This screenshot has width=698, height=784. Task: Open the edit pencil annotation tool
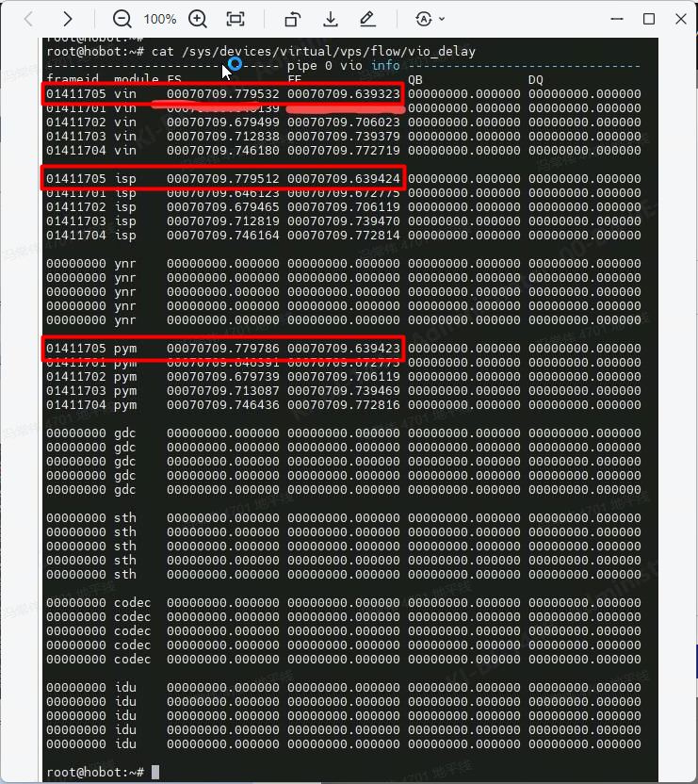coord(367,19)
